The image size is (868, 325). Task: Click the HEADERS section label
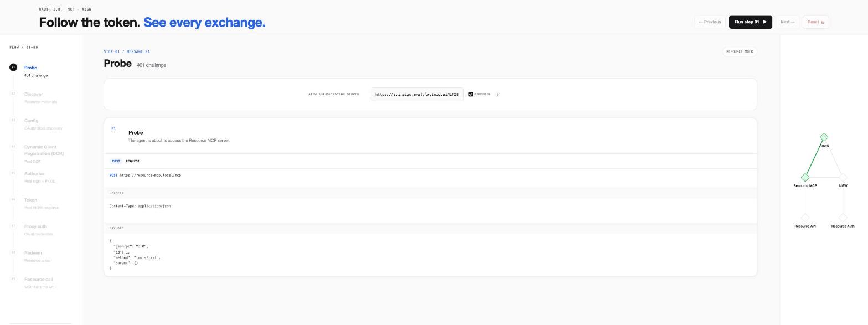tap(116, 193)
